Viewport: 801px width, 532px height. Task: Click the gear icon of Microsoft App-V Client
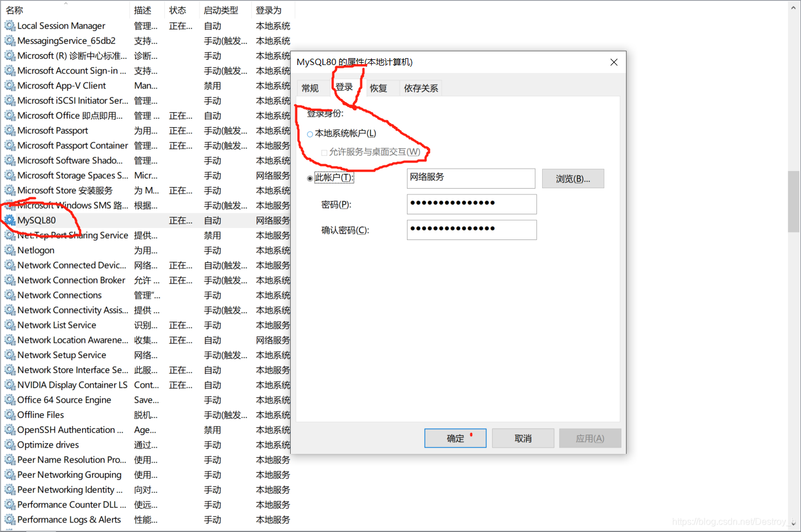[x=10, y=86]
